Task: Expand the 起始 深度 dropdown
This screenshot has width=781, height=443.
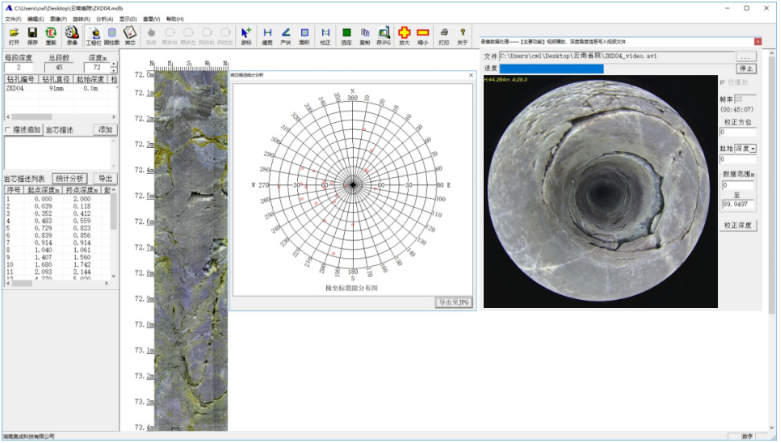Action: [753, 148]
